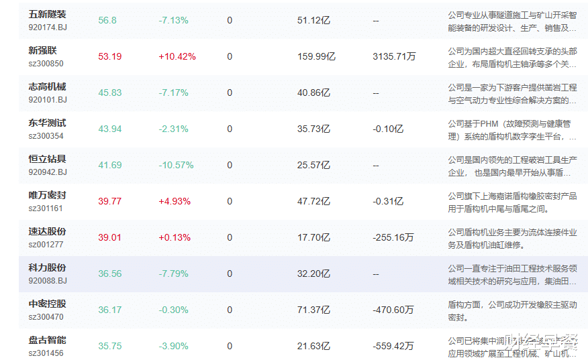Click price 56.8
This screenshot has height=364, width=588.
coord(107,20)
